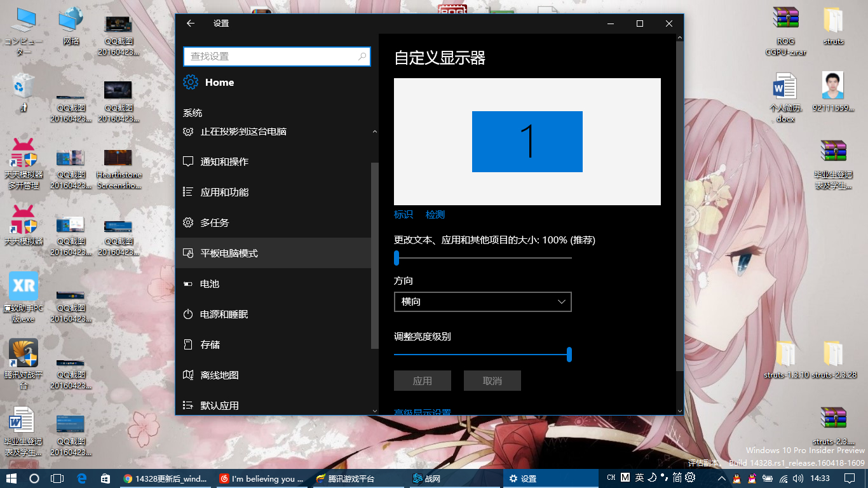Select the Recycle Bin desktop icon

[24, 93]
